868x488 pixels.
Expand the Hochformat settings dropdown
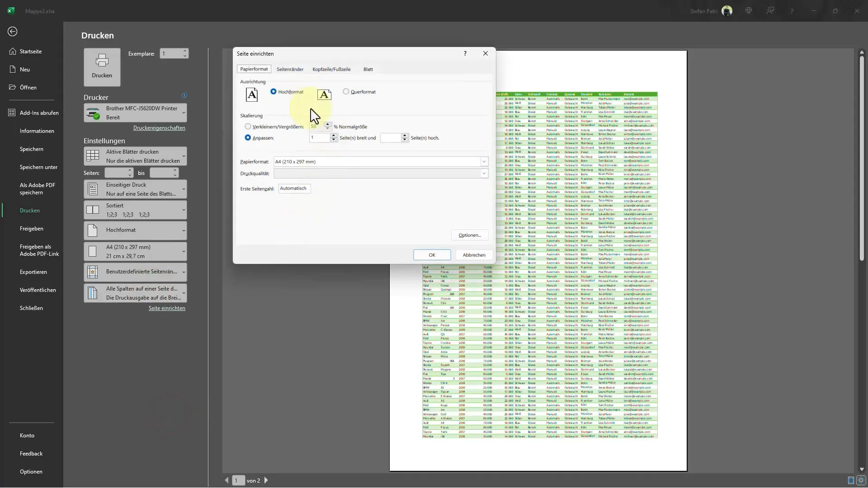[135, 230]
